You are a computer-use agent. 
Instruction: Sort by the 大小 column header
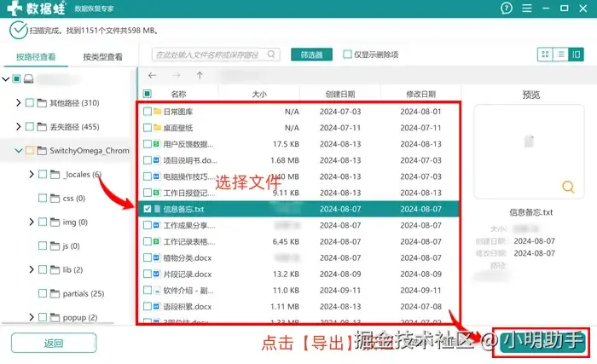click(x=259, y=94)
